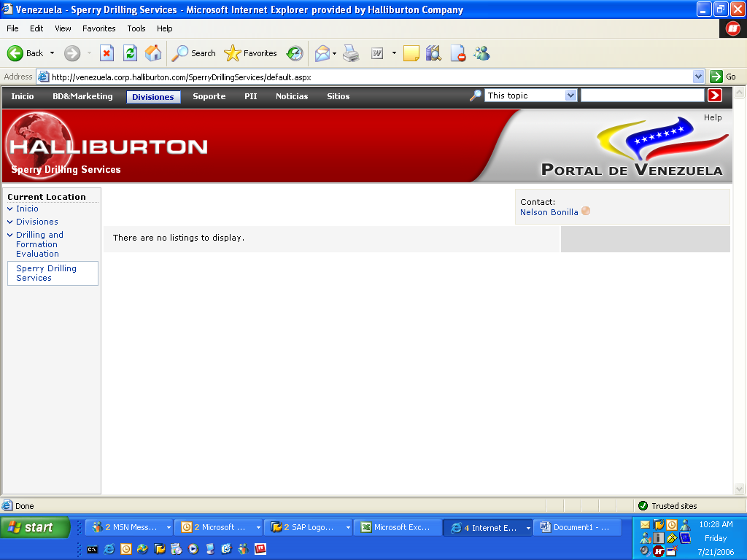This screenshot has height=560, width=747.
Task: Open the Help menu
Action: (x=164, y=28)
